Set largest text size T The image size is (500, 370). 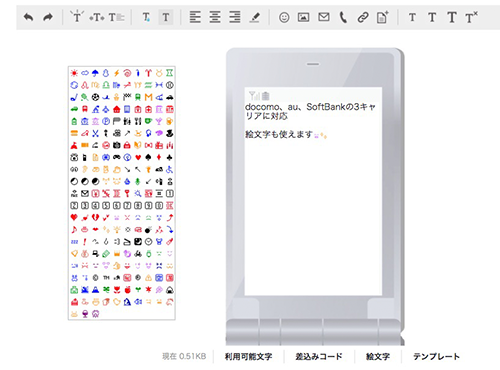coord(452,17)
